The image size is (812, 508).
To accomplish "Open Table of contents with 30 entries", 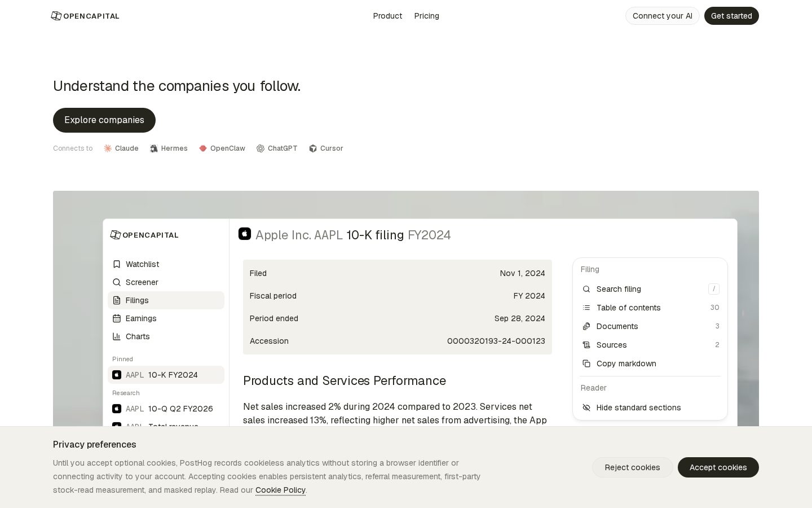I will click(650, 308).
